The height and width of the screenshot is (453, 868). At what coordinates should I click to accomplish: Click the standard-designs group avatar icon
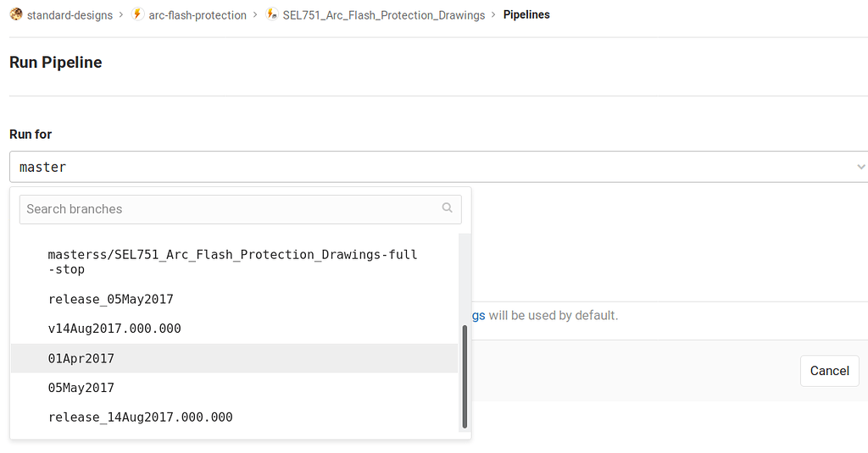tap(16, 14)
